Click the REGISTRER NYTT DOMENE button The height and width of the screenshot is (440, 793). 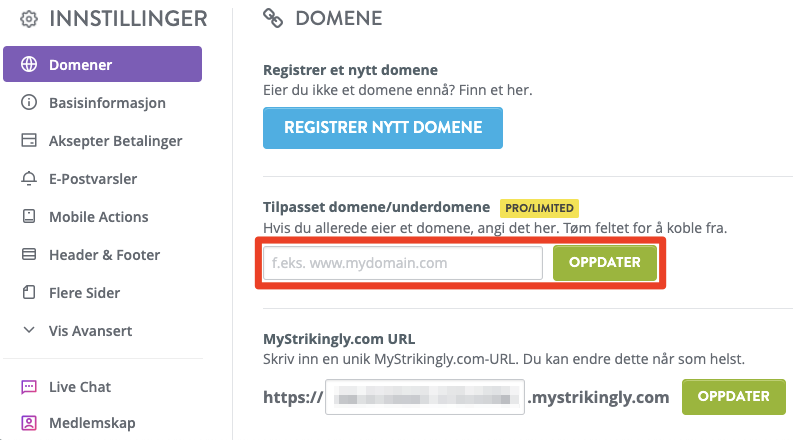pos(383,127)
